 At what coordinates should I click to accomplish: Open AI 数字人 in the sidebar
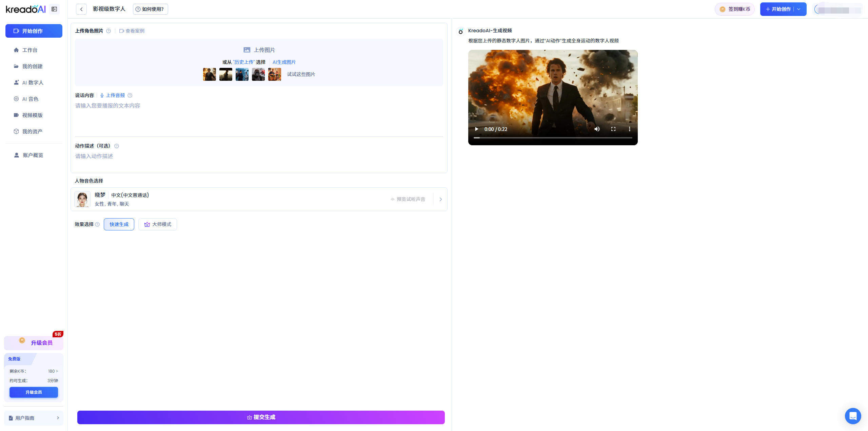tap(33, 82)
